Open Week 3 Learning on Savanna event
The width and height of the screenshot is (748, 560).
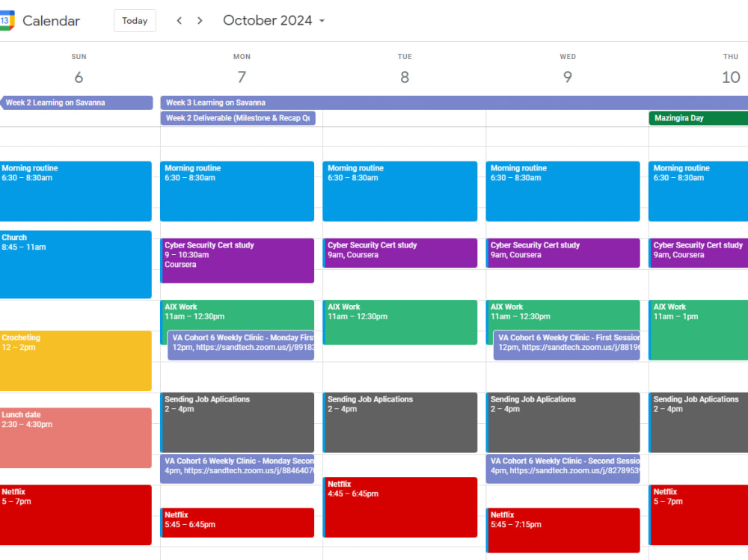454,102
